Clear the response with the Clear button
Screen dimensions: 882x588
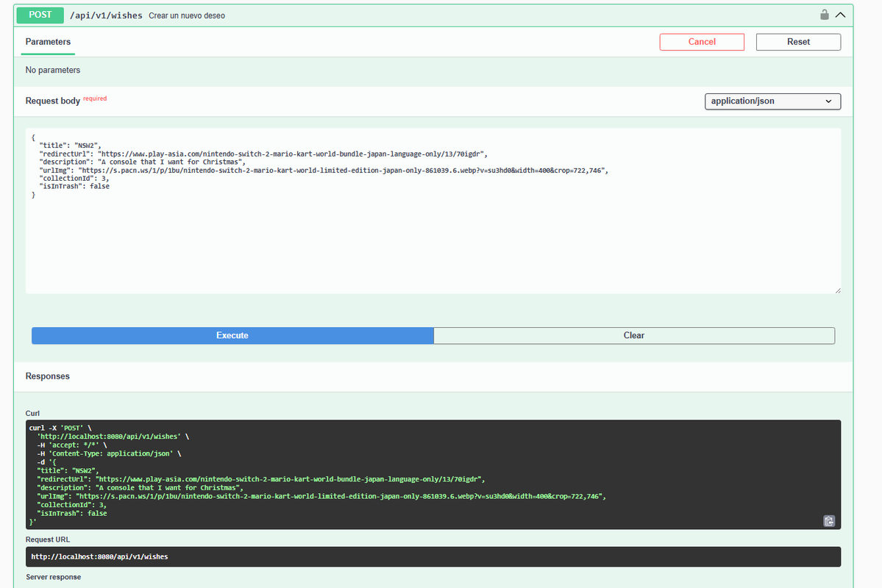coord(634,336)
